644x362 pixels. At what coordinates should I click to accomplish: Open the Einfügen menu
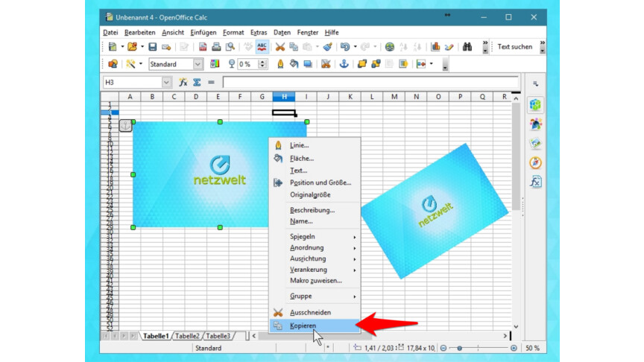(203, 33)
